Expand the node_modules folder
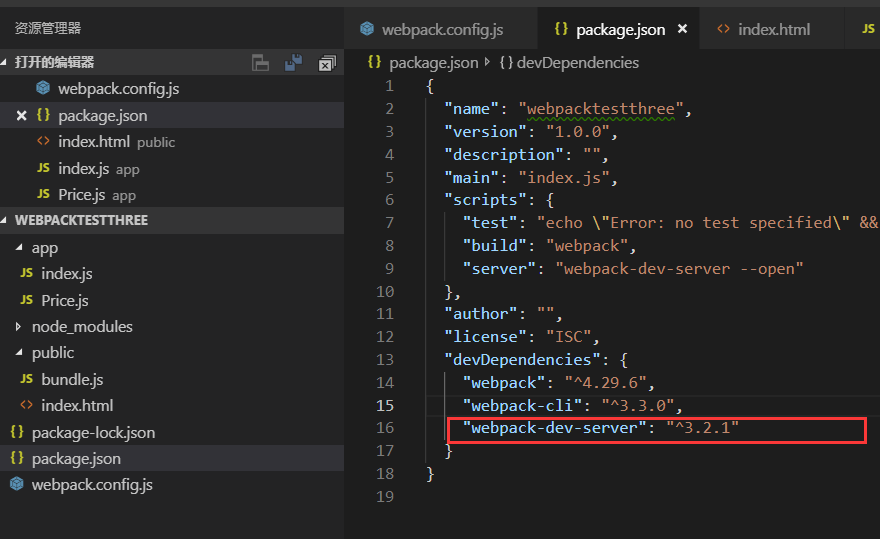Viewport: 880px width, 539px height. click(x=19, y=327)
